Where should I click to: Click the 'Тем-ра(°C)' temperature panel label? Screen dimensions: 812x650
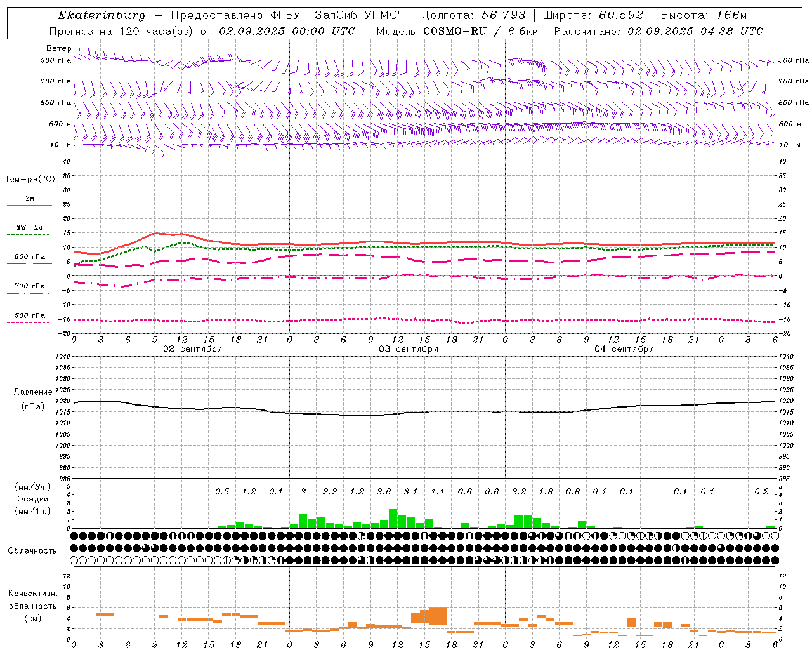(x=30, y=180)
